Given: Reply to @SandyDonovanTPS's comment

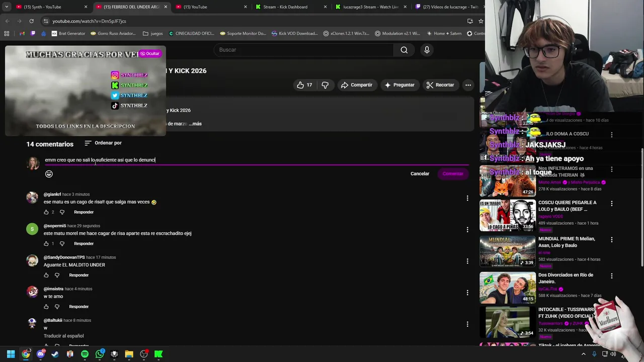Looking at the screenshot, I should (78, 276).
